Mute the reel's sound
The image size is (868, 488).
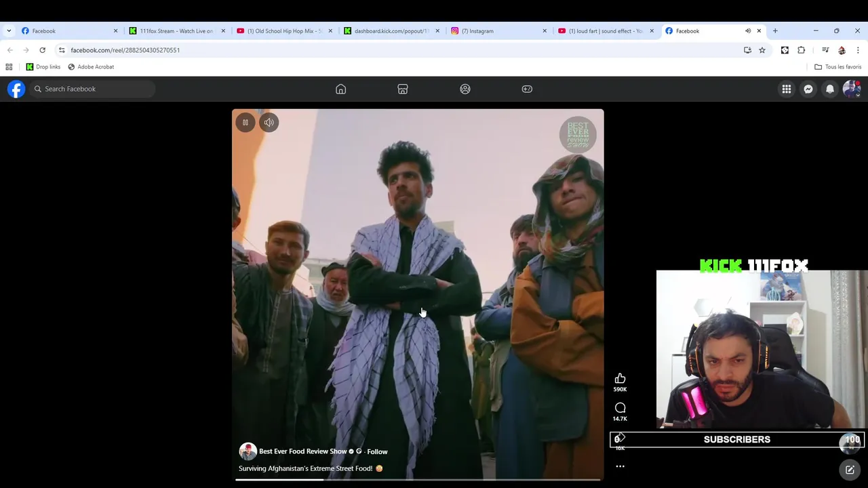[x=269, y=123]
